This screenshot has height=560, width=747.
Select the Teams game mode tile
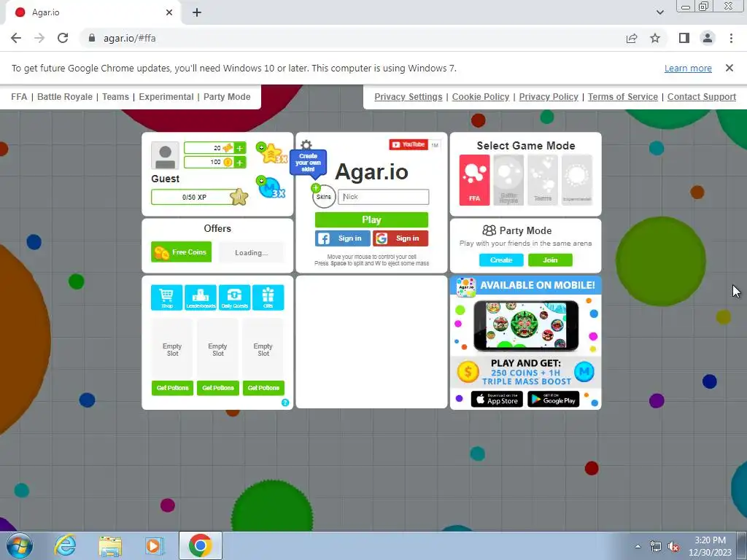click(543, 180)
